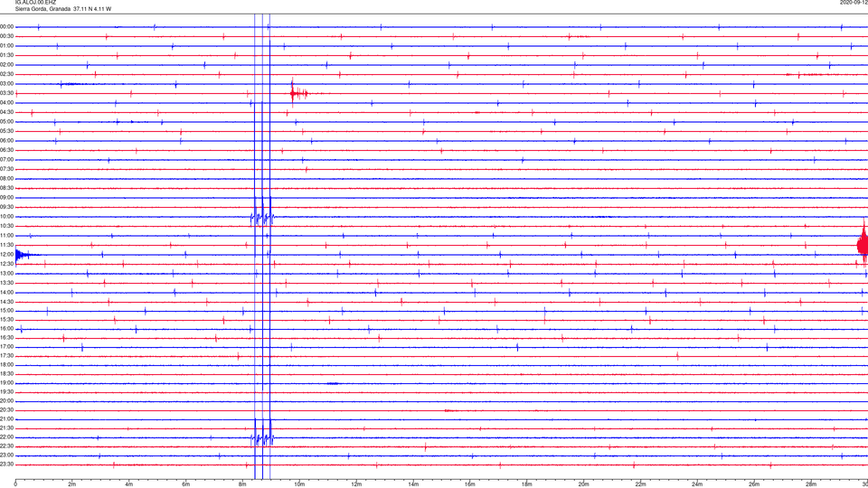868x488 pixels.
Task: Select the 06:30 trace time label
Action: pos(7,150)
